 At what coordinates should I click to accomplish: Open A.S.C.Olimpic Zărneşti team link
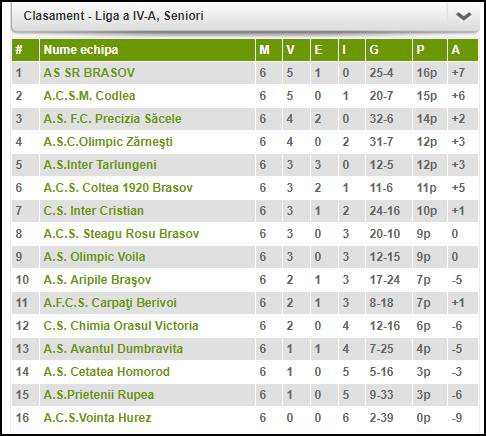[x=108, y=142]
